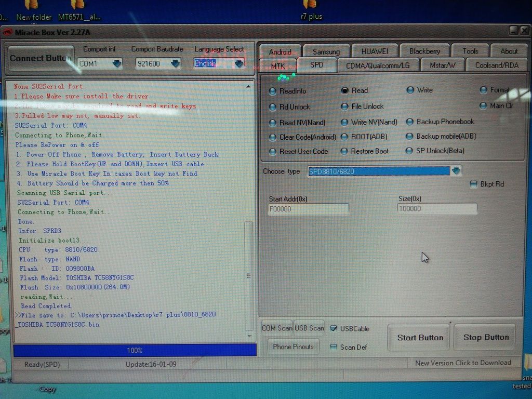Toggle the USBCable checkbox

[x=334, y=328]
